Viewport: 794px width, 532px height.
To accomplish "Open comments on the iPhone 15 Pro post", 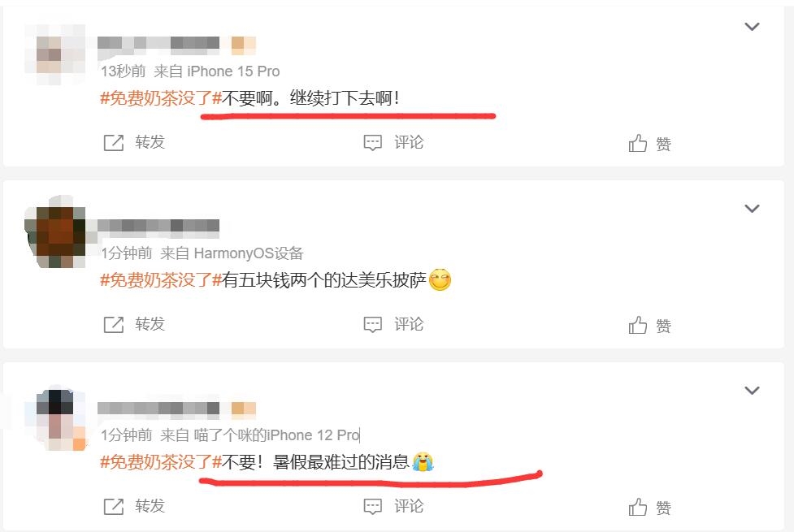I will tap(393, 143).
